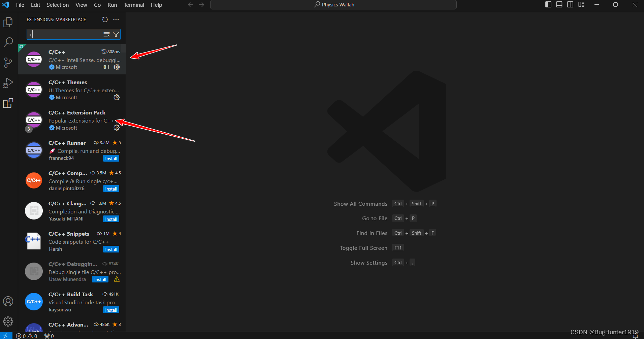644x339 pixels.
Task: Open C/C++ Extension Pack details
Action: pos(72,120)
